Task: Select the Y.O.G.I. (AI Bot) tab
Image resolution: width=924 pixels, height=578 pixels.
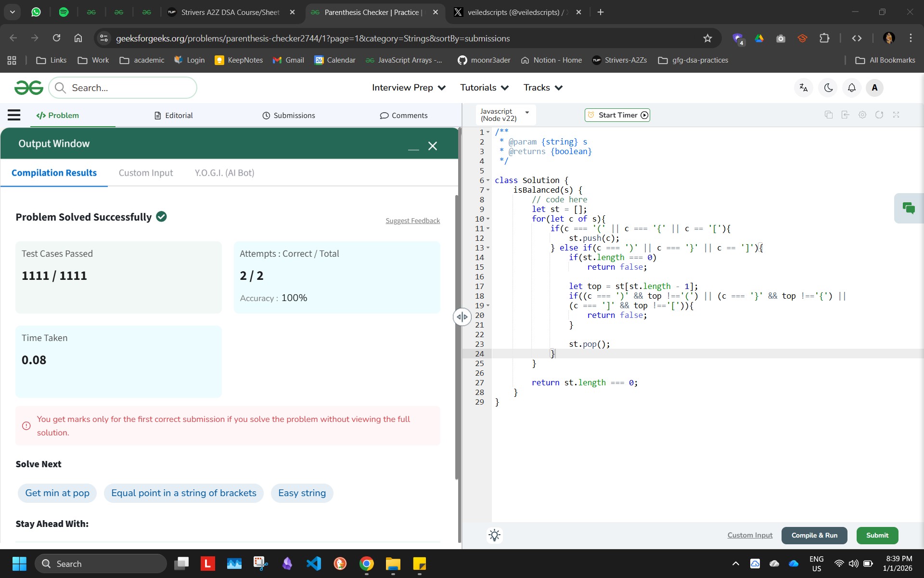Action: (x=224, y=173)
